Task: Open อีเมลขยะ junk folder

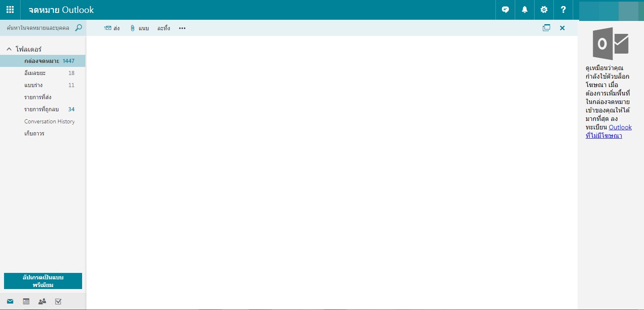Action: click(43, 73)
